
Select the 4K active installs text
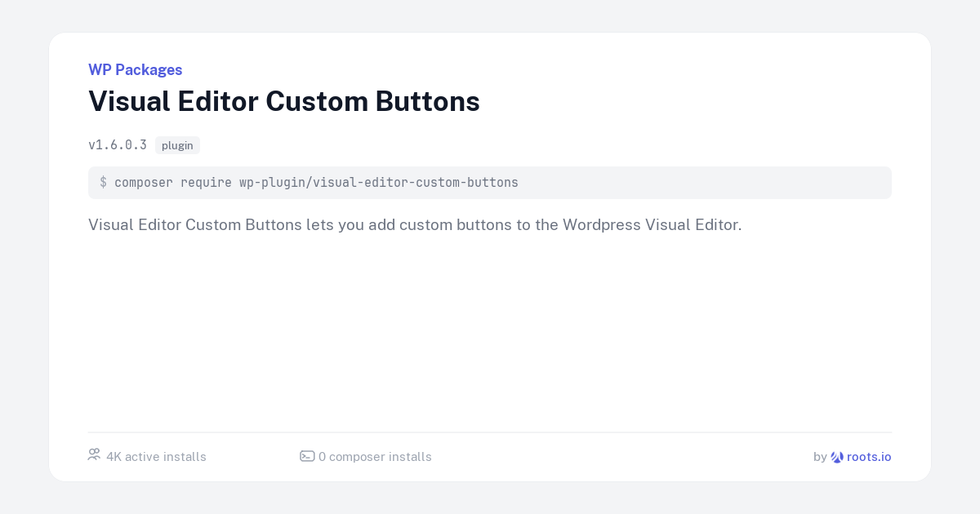click(156, 457)
